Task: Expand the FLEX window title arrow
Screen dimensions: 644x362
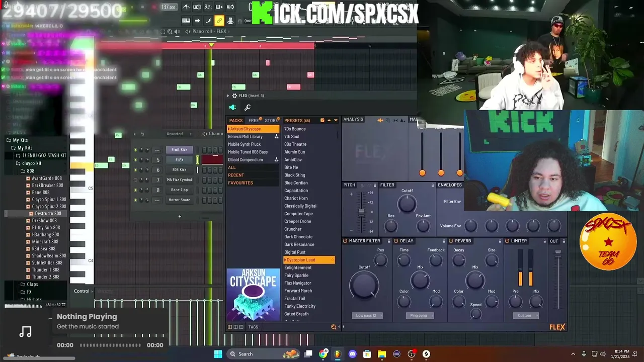Action: coord(228,96)
